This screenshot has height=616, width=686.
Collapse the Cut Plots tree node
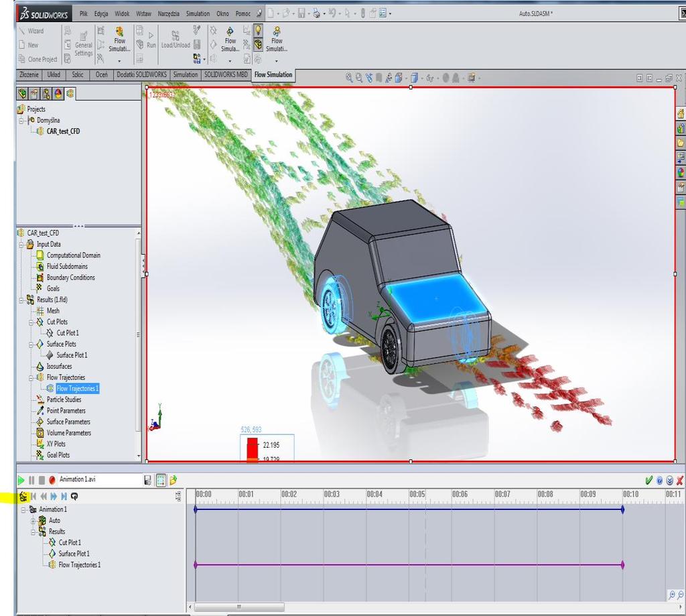click(31, 322)
